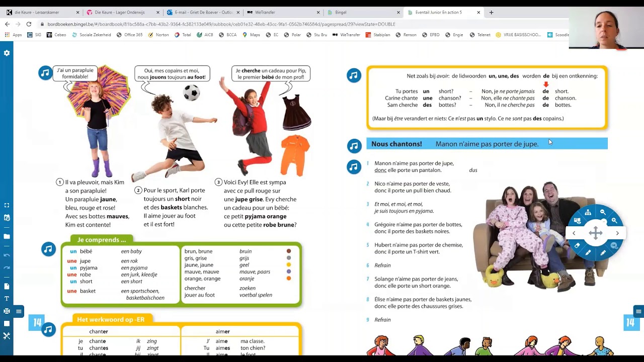Switch to the WeTransfer browser tab
Viewport: 644px width, 362px height.
click(283, 13)
